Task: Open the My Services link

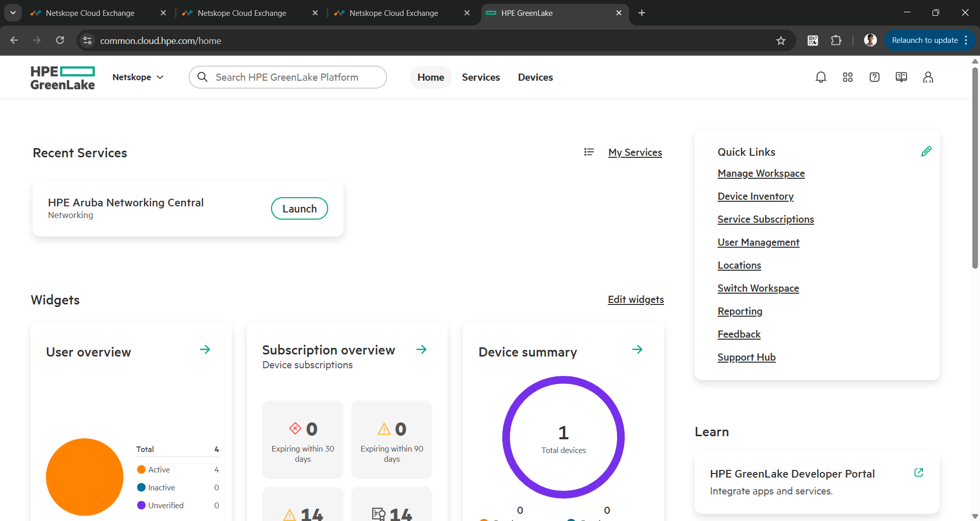Action: tap(635, 152)
